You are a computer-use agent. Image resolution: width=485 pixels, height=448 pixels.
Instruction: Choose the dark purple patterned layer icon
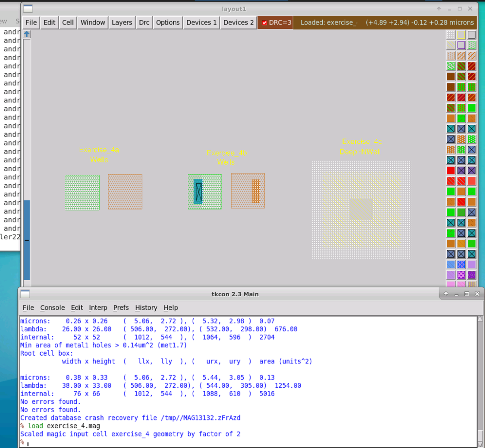point(471,275)
